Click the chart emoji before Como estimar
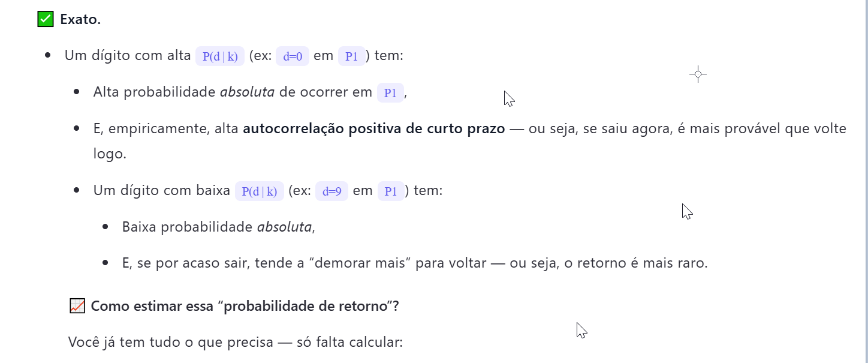The width and height of the screenshot is (868, 363). click(x=77, y=306)
